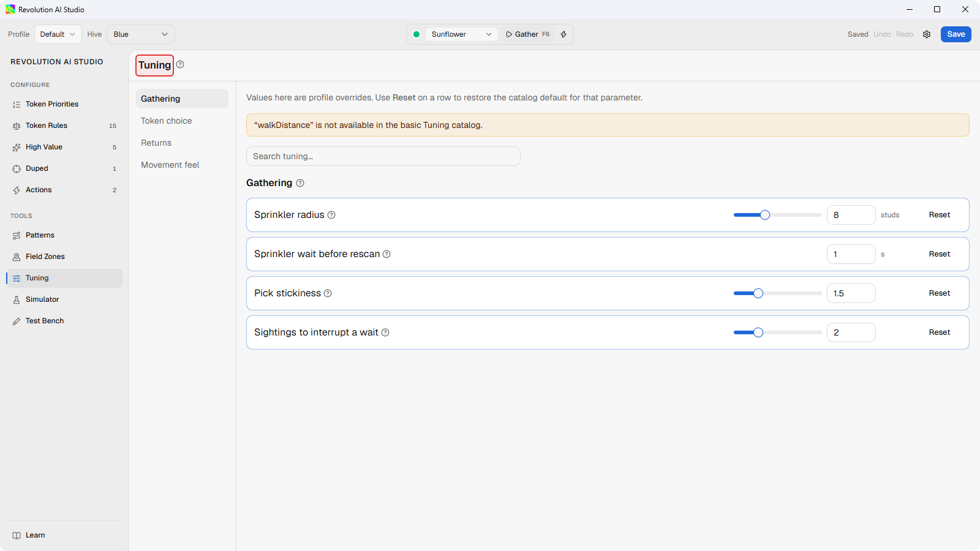Open Field Zones tool

(64, 257)
